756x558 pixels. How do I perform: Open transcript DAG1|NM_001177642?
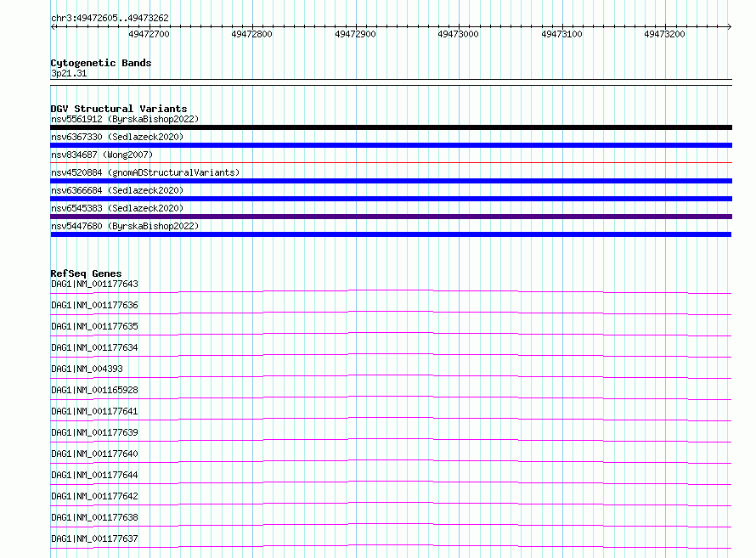[94, 496]
